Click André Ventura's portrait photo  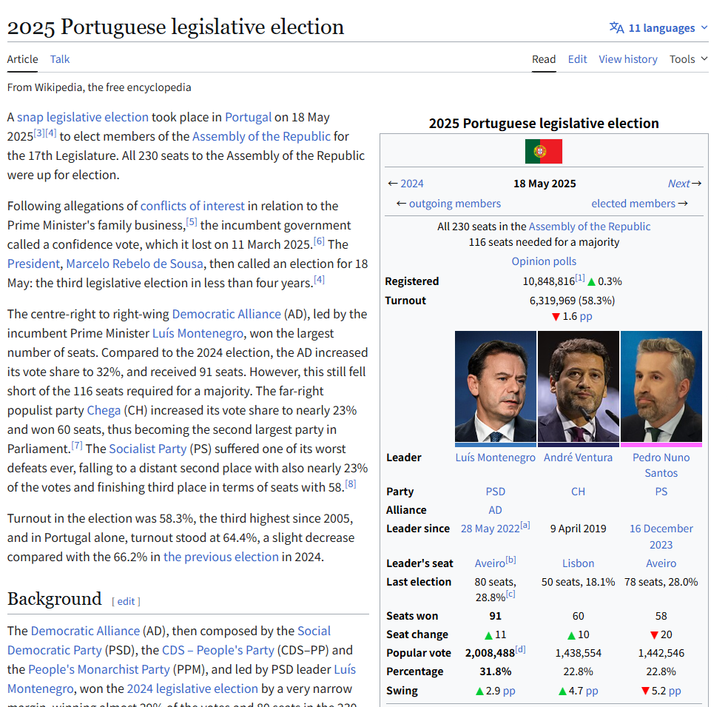click(x=578, y=386)
